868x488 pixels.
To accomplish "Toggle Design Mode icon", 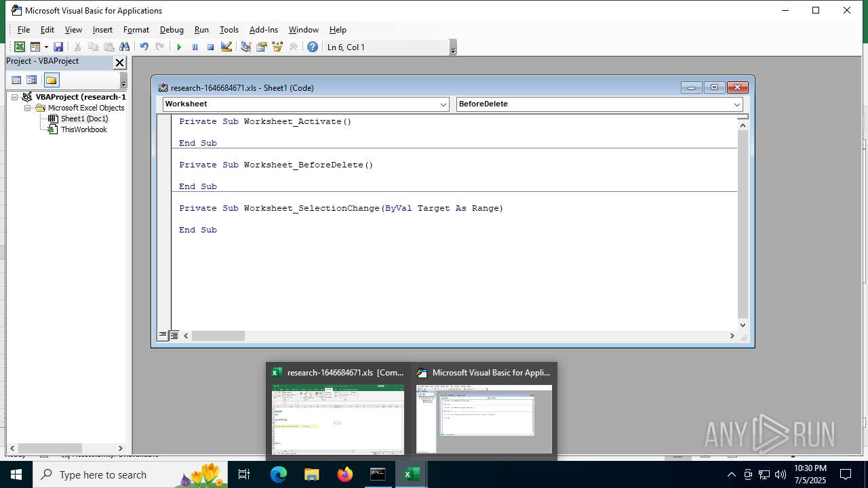I will tap(226, 47).
